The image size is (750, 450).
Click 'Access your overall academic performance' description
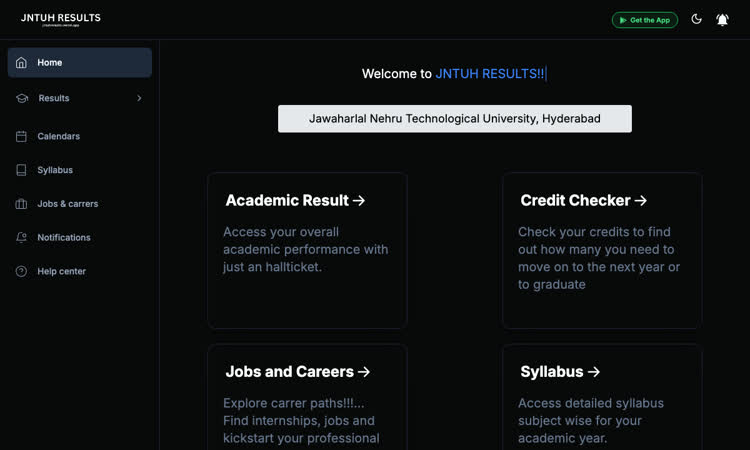[x=306, y=249]
